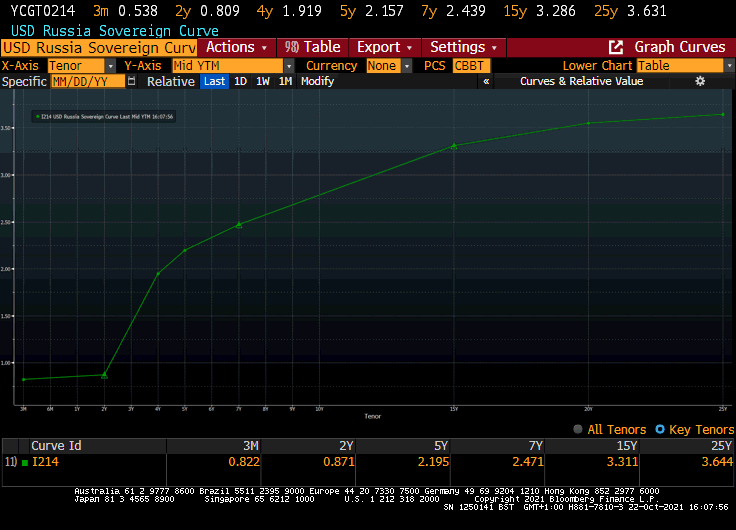Open the chart settings gear icon
This screenshot has width=736, height=530.
[700, 81]
